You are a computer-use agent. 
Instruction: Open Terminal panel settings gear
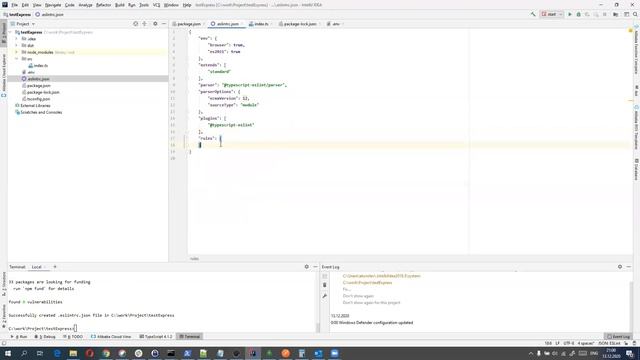(307, 267)
